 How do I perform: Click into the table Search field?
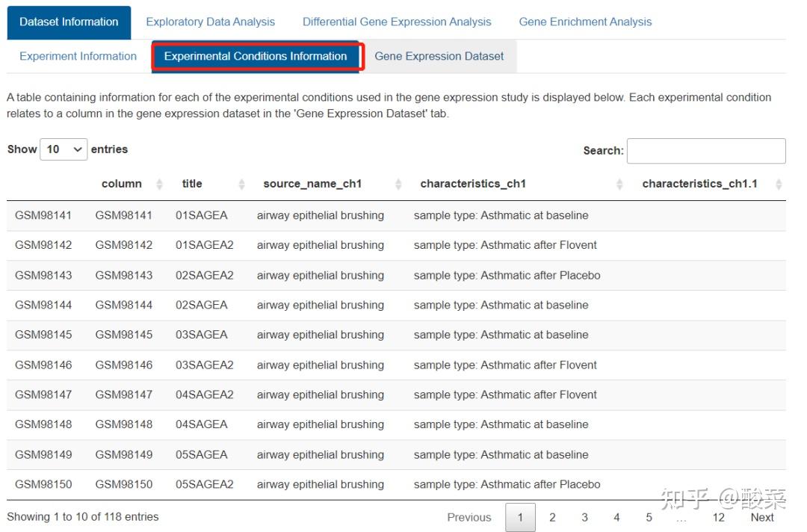point(705,151)
